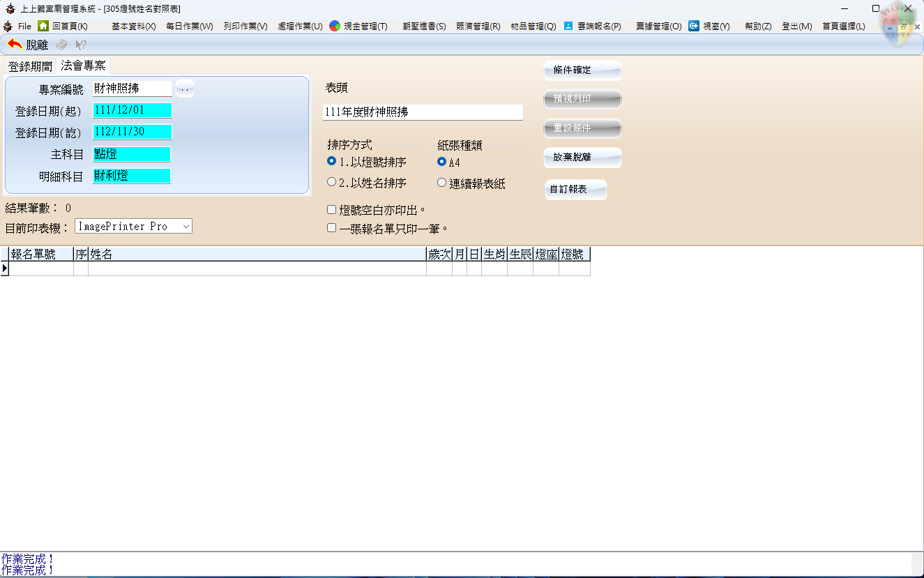This screenshot has height=578, width=924.
Task: Select the 2.以姓名排序 sort option
Action: (x=331, y=182)
